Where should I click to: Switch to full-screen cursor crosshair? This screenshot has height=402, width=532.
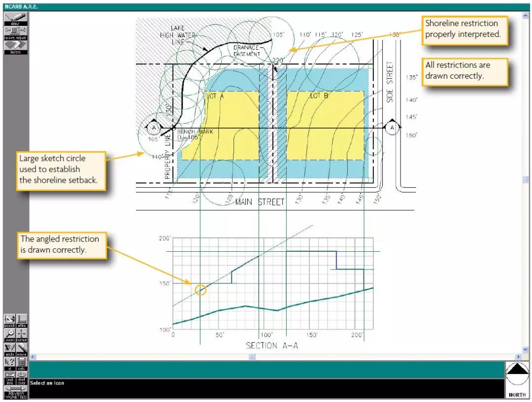coord(22,335)
